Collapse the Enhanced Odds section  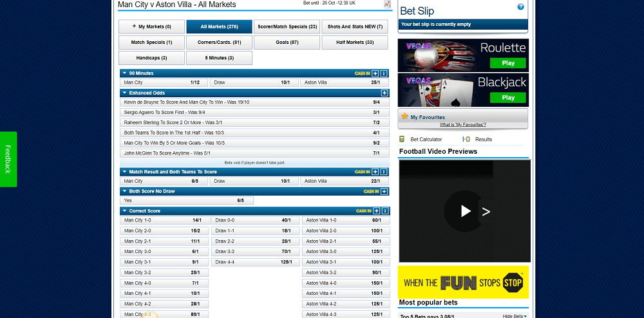[124, 93]
